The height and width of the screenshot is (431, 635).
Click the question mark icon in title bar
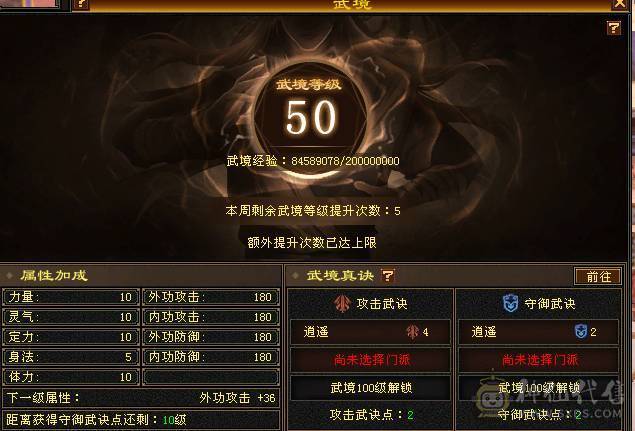[x=81, y=4]
